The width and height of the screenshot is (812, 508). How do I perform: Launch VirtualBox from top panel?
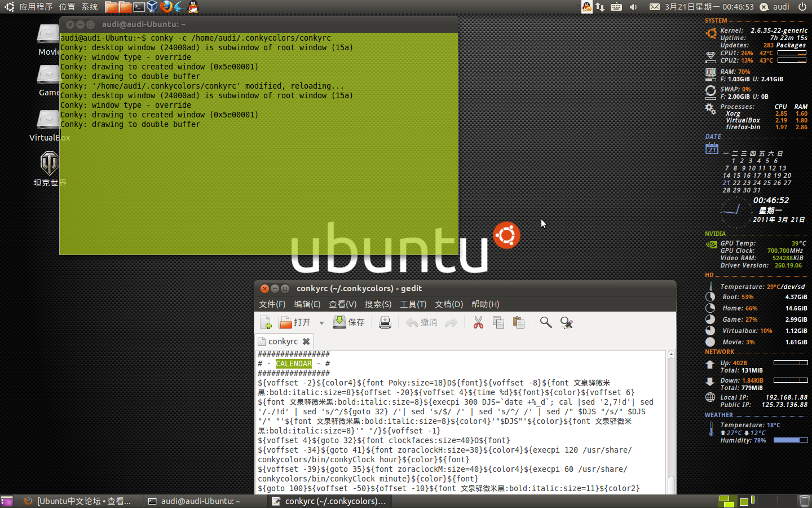click(152, 7)
